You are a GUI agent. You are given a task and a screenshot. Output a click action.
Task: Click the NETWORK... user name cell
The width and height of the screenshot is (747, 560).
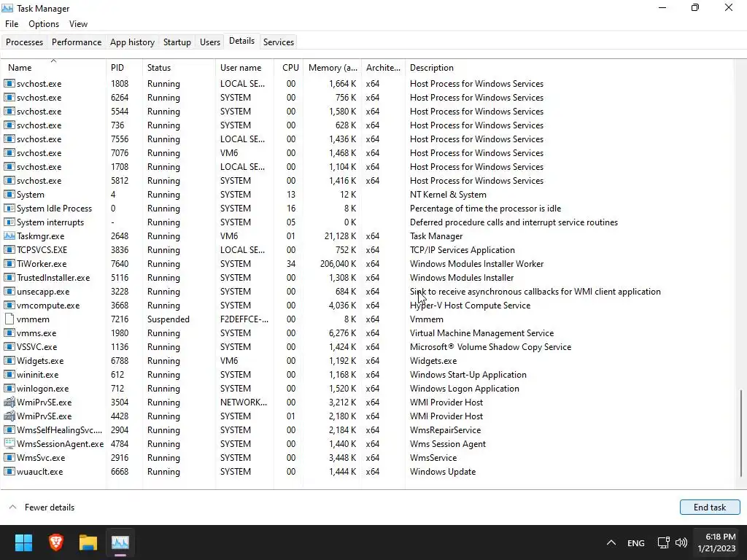pos(244,402)
